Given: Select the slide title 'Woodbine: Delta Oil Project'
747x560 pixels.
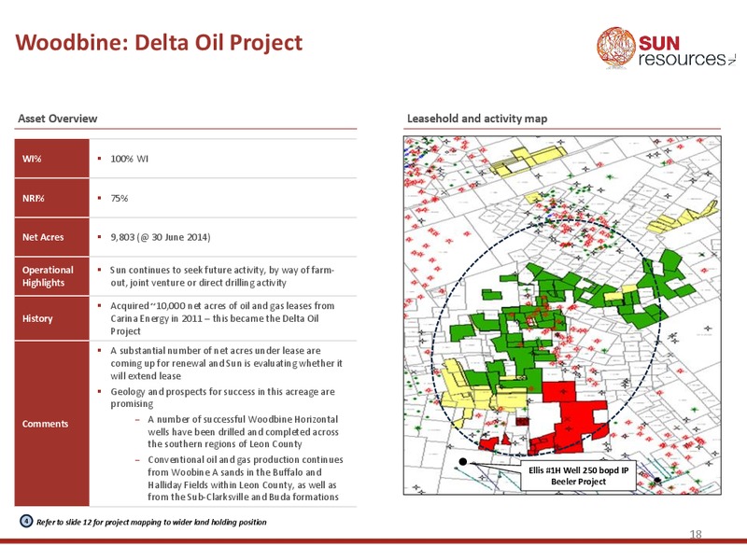Looking at the screenshot, I should coord(159,42).
